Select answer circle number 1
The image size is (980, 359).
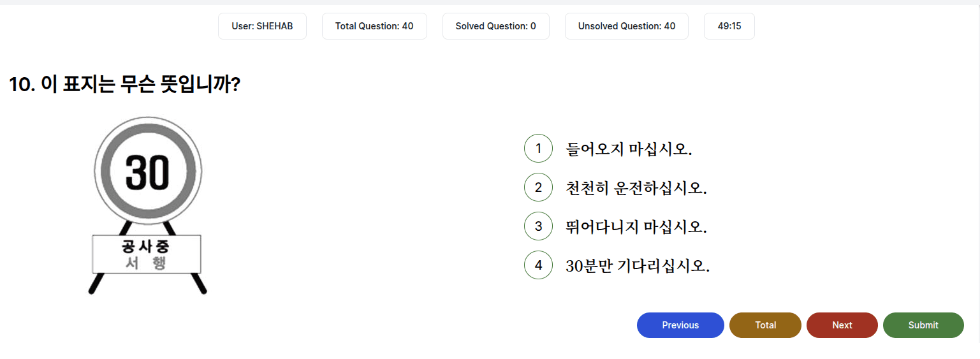point(538,149)
